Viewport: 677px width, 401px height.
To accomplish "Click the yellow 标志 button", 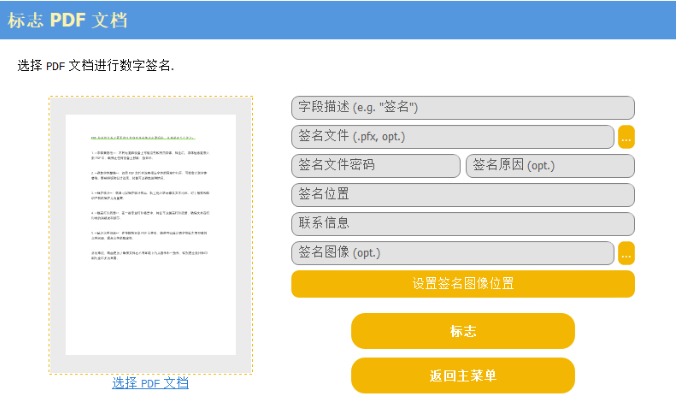I will point(462,331).
